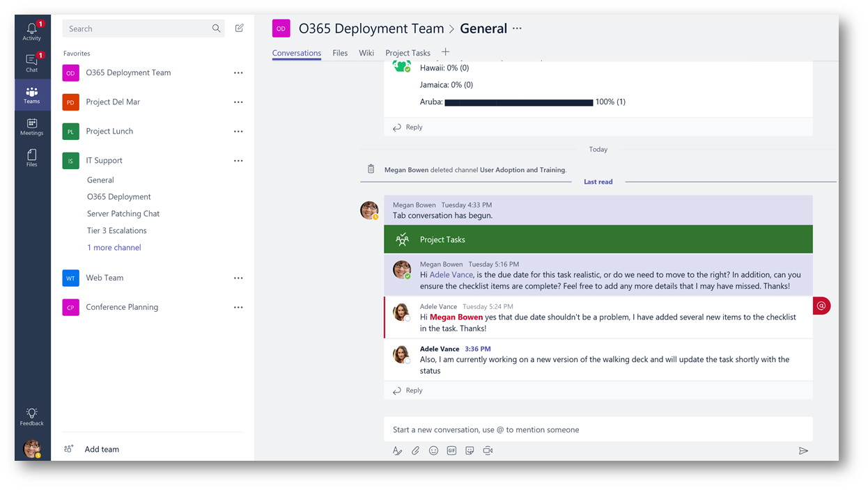The width and height of the screenshot is (868, 490).
Task: Select the Aruba poll progress bar
Action: coord(518,102)
